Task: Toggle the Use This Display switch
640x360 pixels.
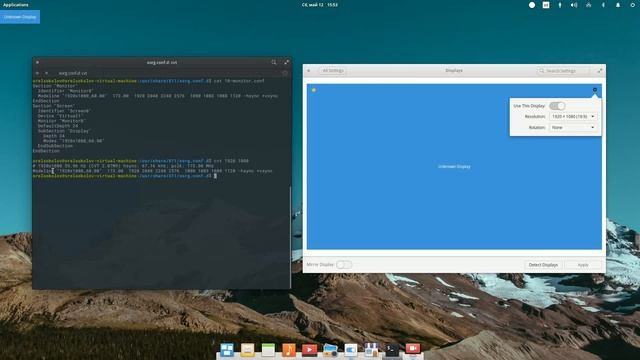Action: (x=557, y=106)
